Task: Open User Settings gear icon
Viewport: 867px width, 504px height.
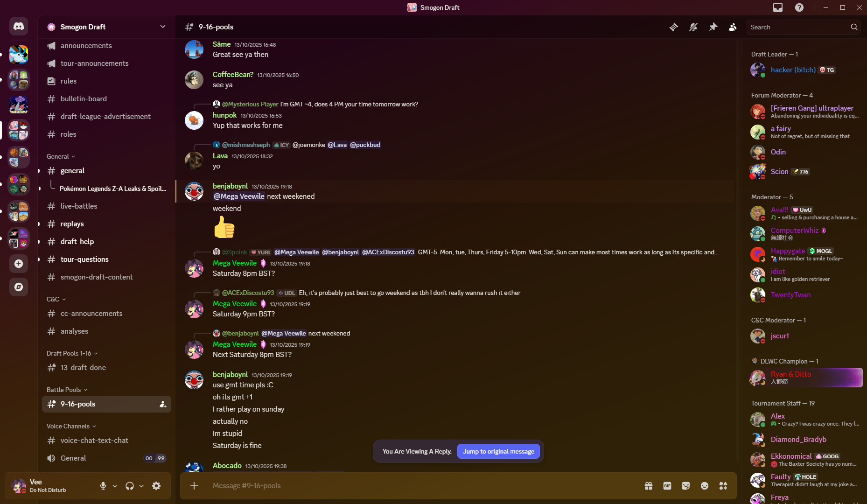Action: 156,486
